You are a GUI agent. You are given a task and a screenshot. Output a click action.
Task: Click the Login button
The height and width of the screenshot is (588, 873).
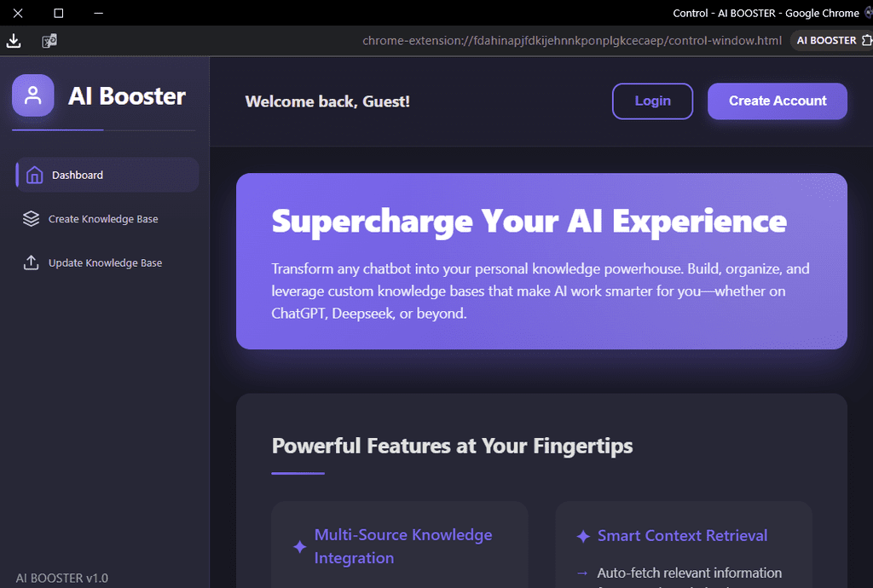coord(652,101)
